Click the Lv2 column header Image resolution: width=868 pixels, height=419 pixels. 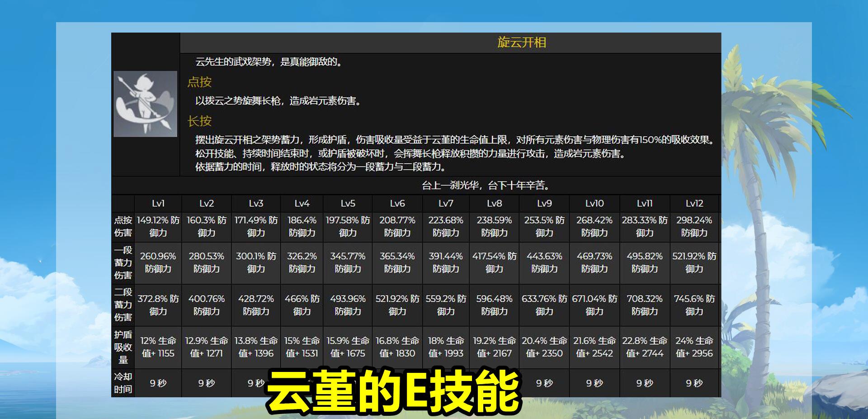click(x=207, y=204)
